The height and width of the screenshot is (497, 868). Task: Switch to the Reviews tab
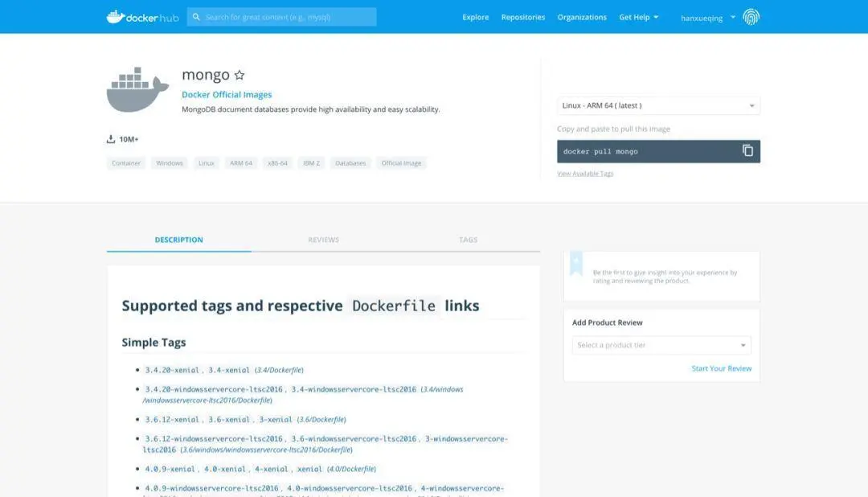tap(323, 240)
